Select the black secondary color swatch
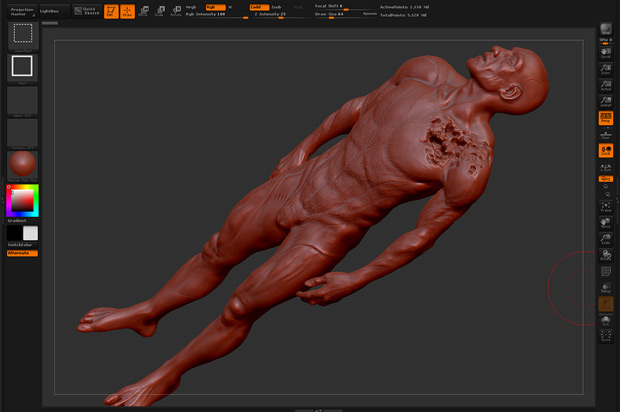Viewport: 620px width, 412px height. 15,233
